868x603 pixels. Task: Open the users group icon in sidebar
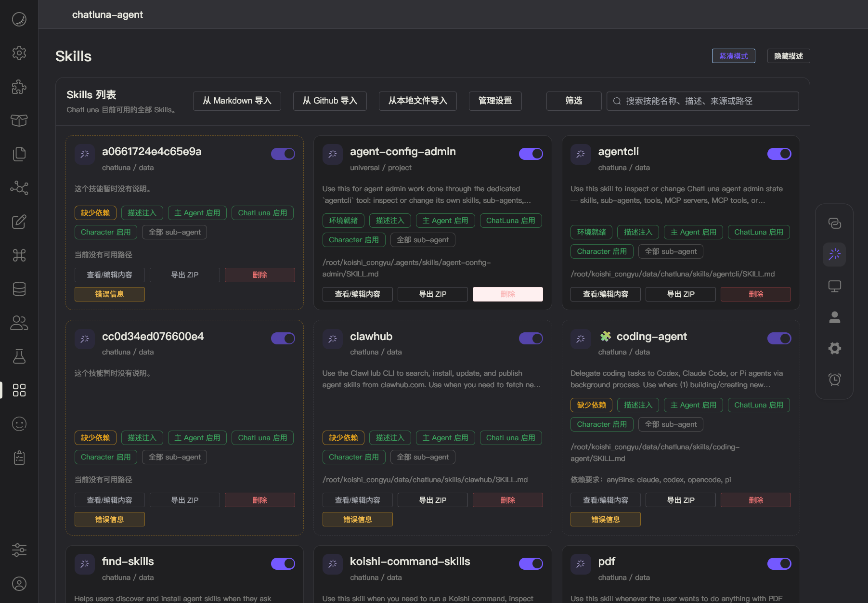(x=19, y=323)
